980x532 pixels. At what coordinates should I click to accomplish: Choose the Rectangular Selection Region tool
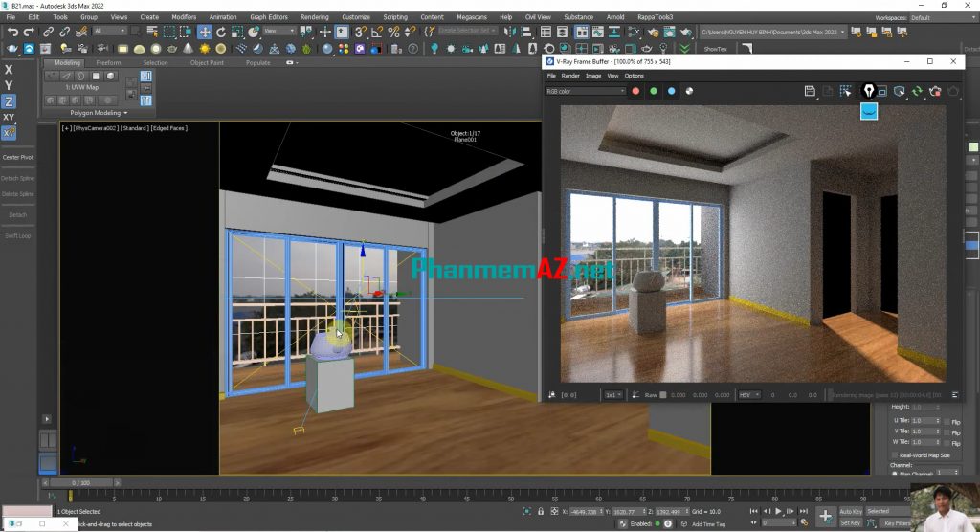coord(169,32)
